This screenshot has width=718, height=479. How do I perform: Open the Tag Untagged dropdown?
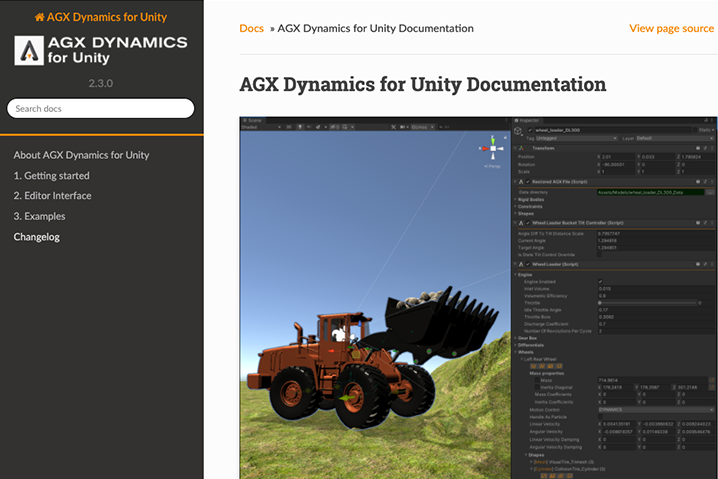tap(577, 138)
